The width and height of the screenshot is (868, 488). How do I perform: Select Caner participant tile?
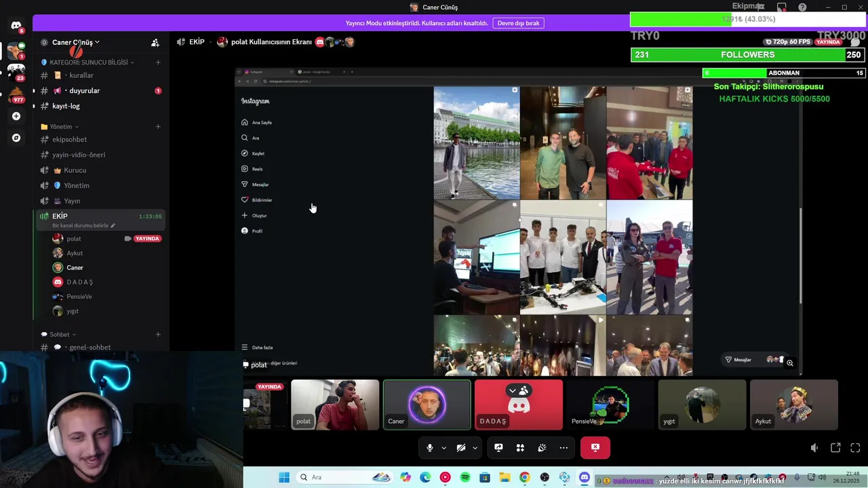click(x=427, y=405)
